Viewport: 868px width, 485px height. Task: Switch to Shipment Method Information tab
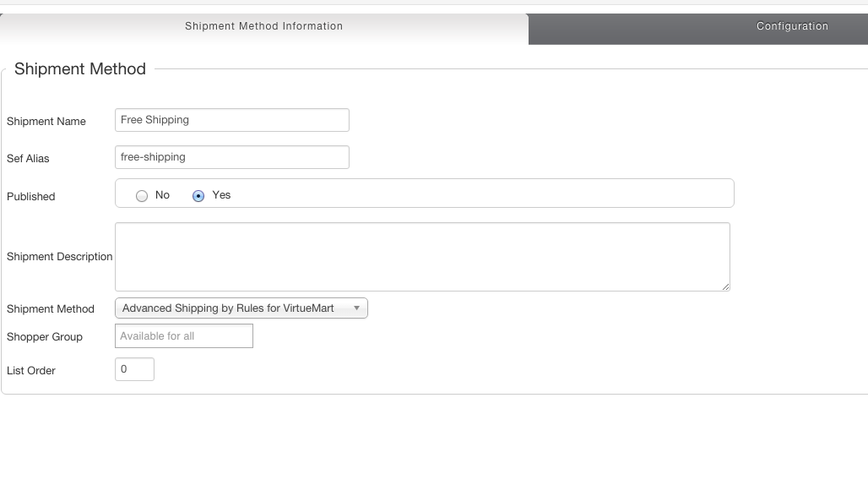tap(263, 26)
